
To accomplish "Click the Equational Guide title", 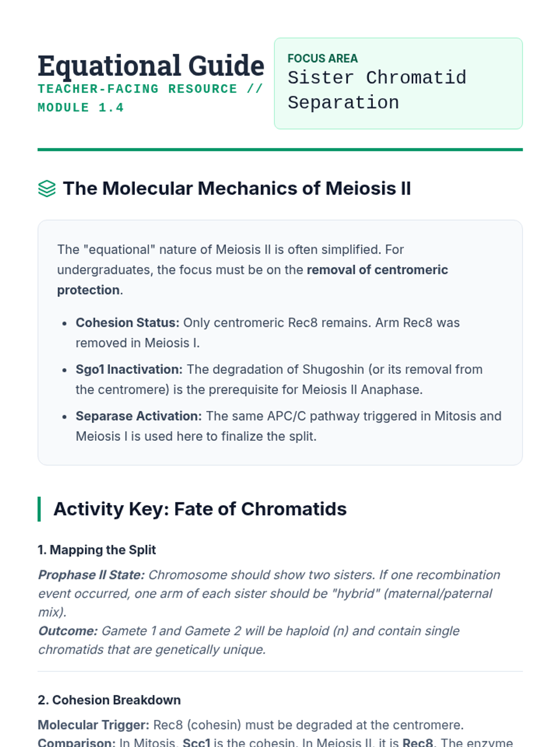I will pyautogui.click(x=151, y=65).
